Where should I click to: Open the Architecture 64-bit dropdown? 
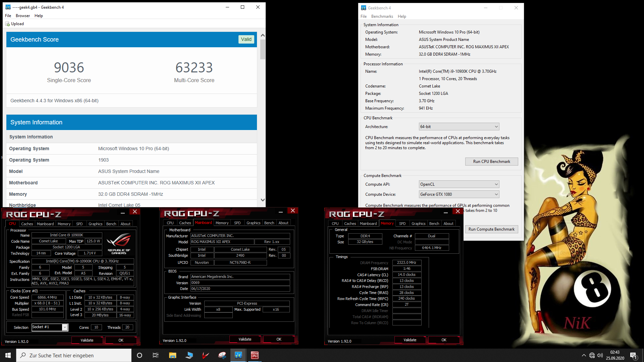click(459, 127)
